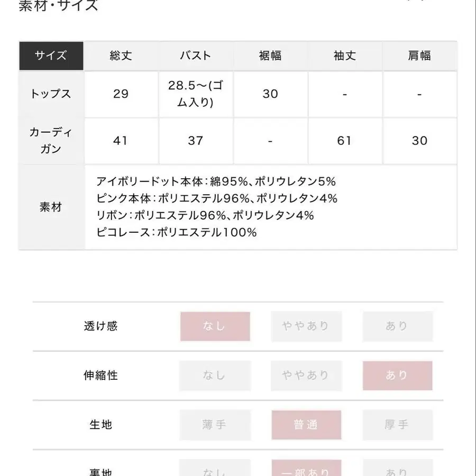Click the 素材・サイズ section heading

[58, 6]
